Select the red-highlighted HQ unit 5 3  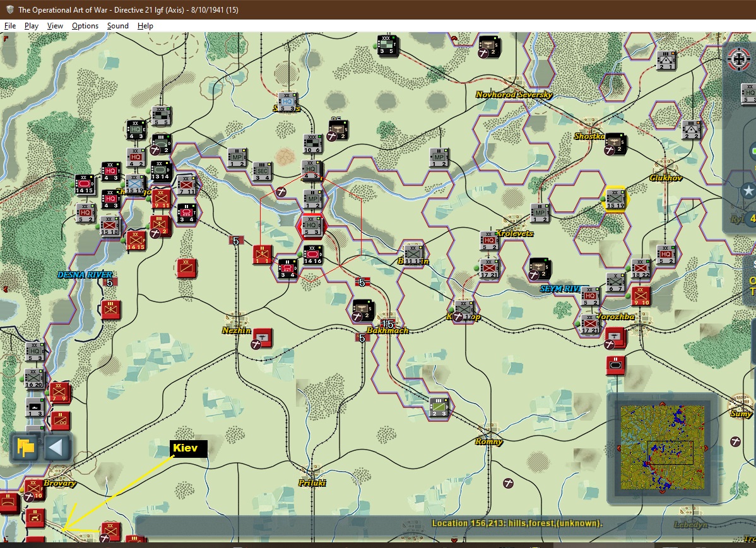pos(312,226)
